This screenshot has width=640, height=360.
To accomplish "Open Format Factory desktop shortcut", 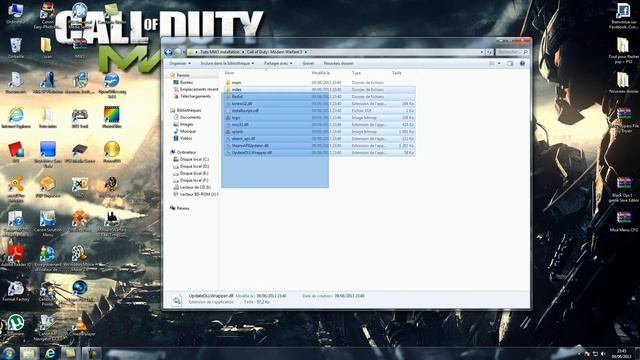I will tap(16, 291).
